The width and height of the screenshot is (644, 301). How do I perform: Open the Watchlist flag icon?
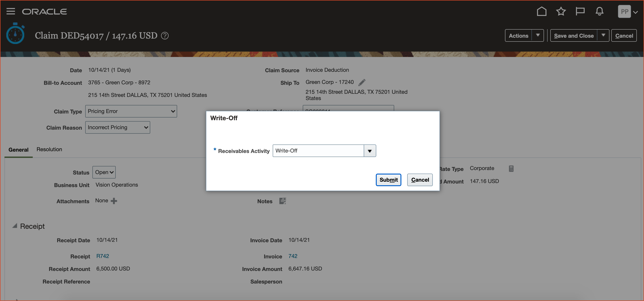[580, 11]
